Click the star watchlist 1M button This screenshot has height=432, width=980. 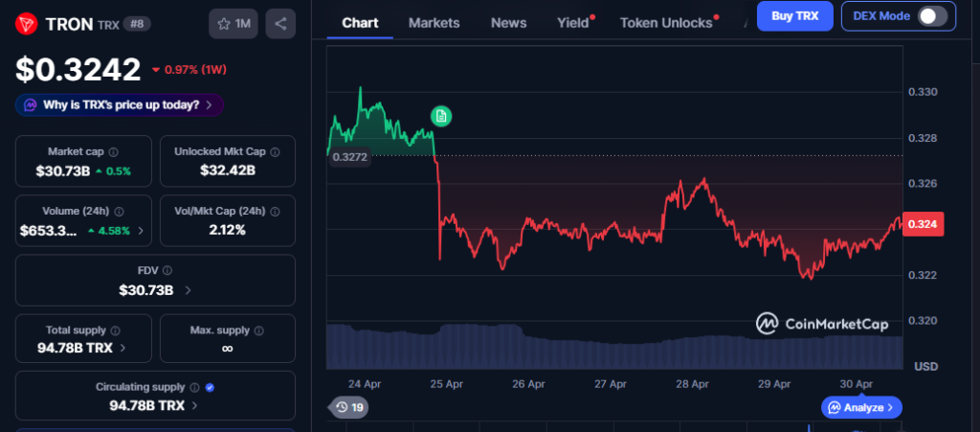coord(234,23)
